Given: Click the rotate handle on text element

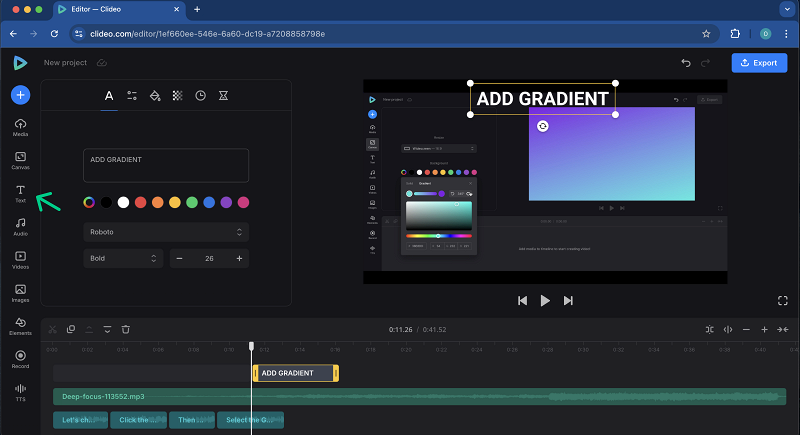Looking at the screenshot, I should (543, 126).
